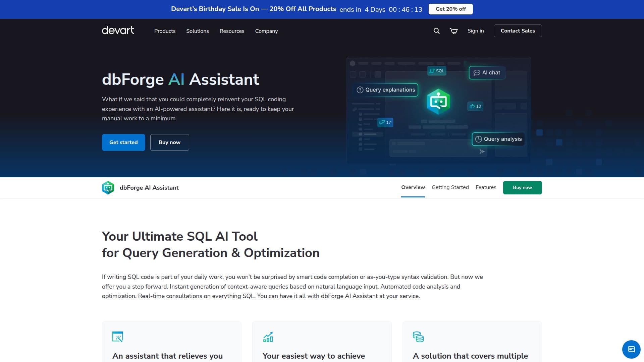This screenshot has width=644, height=362.
Task: Click the AI chat badge in the illustration
Action: pos(487,73)
